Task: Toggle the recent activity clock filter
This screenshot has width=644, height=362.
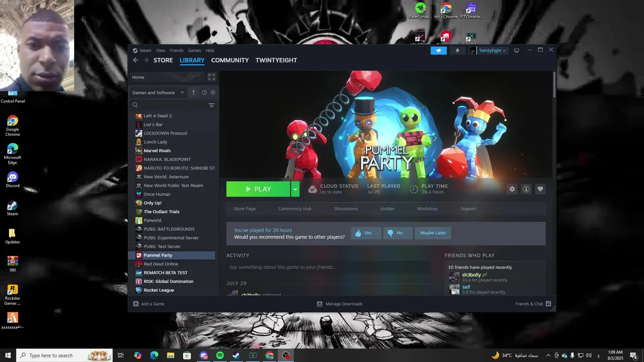Action: coord(204,93)
